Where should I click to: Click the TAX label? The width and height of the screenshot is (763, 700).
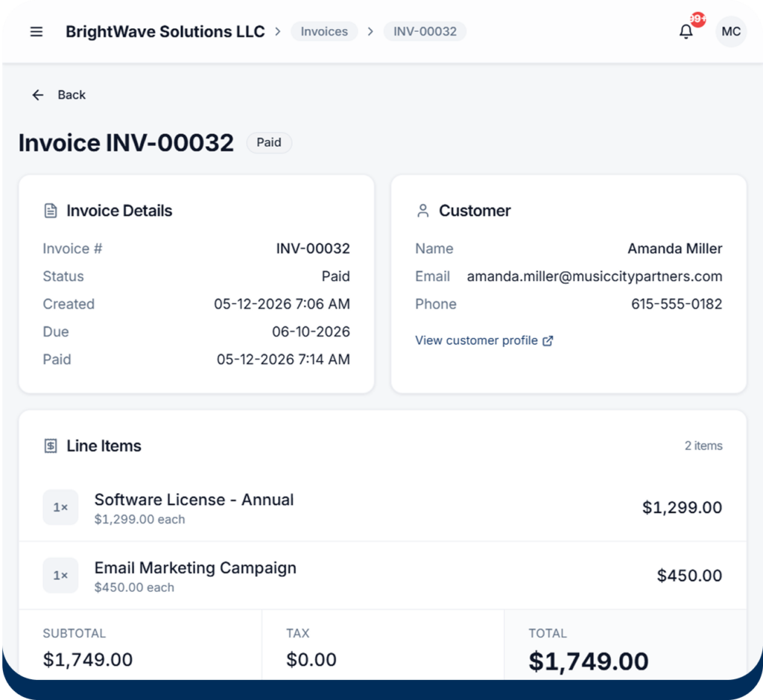tap(298, 634)
